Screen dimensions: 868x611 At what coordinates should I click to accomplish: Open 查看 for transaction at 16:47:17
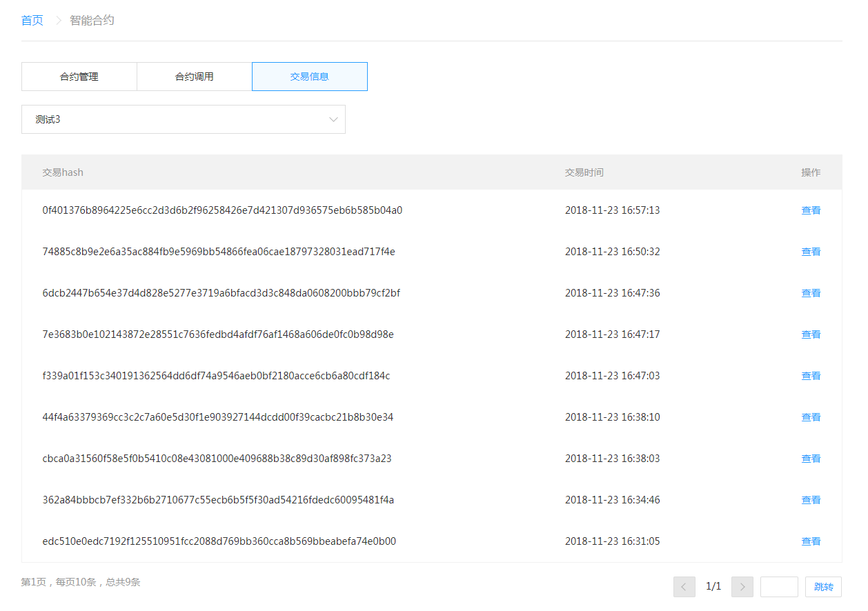tap(811, 334)
